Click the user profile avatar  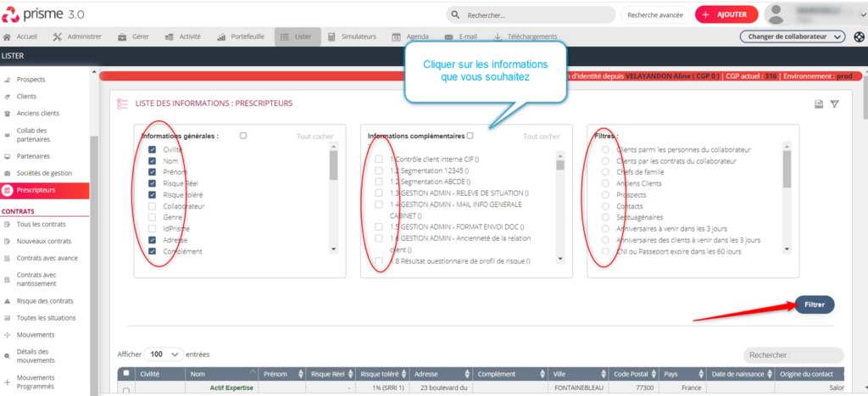tap(776, 14)
